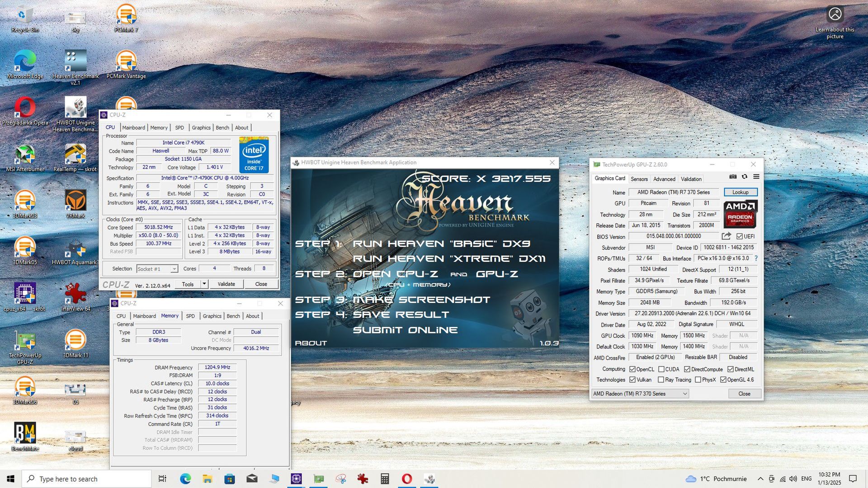Toggle PhysX checkbox in GPU-Z

(x=698, y=380)
